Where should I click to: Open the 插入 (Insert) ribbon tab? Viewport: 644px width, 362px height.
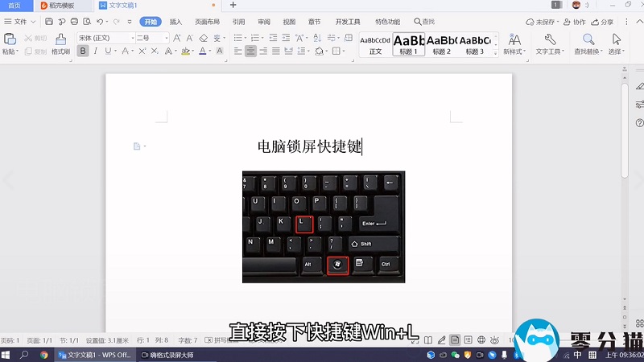point(175,22)
